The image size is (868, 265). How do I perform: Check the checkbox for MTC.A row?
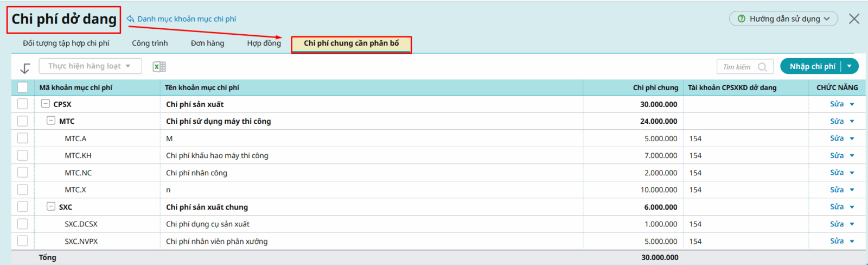click(23, 138)
